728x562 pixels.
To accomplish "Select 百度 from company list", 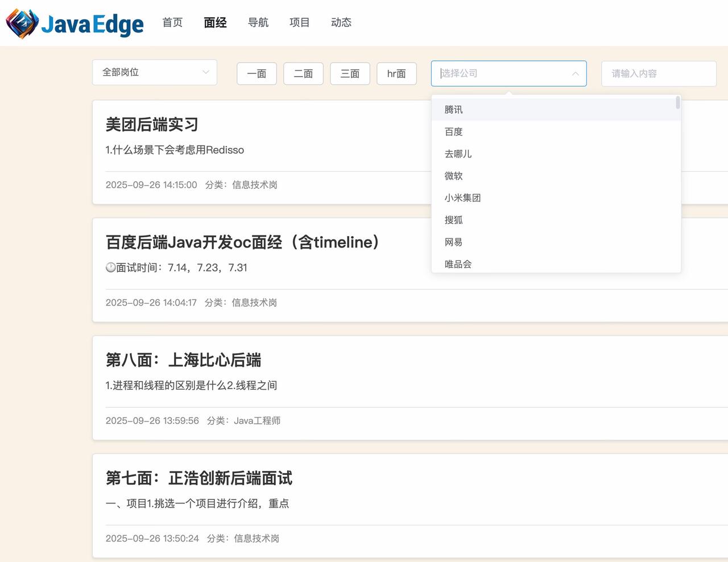I will 556,131.
